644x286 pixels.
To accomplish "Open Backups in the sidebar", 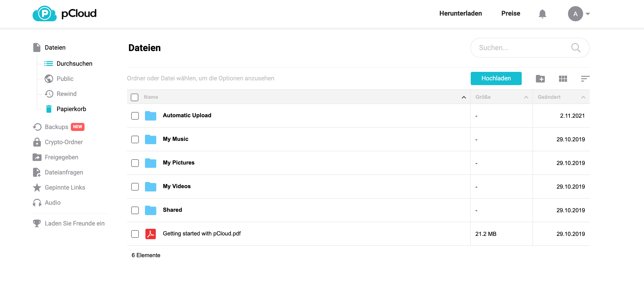I will point(56,127).
